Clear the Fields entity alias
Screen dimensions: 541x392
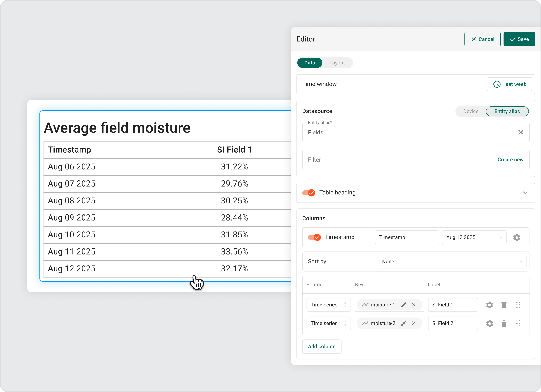[x=521, y=132]
